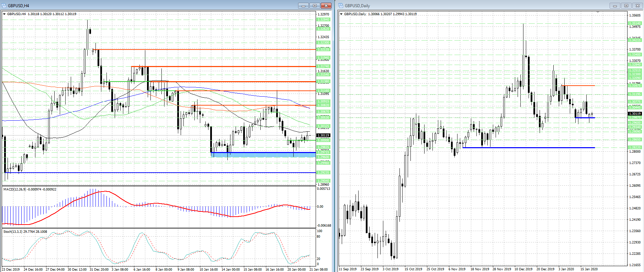Close the GBPUSD,Daily chart window
The height and width of the screenshot is (272, 644).
tap(637, 6)
